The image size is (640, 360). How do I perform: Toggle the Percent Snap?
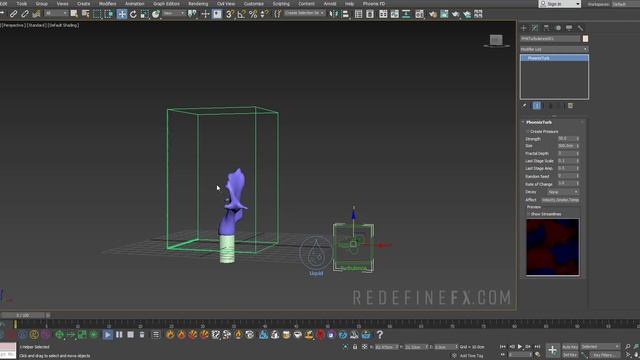coord(253,14)
